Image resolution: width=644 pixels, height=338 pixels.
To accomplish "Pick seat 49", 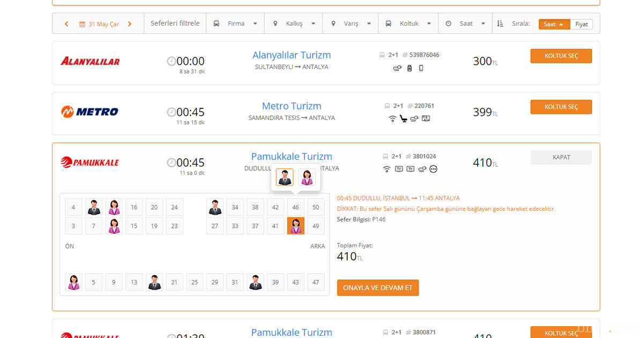I will tap(316, 226).
